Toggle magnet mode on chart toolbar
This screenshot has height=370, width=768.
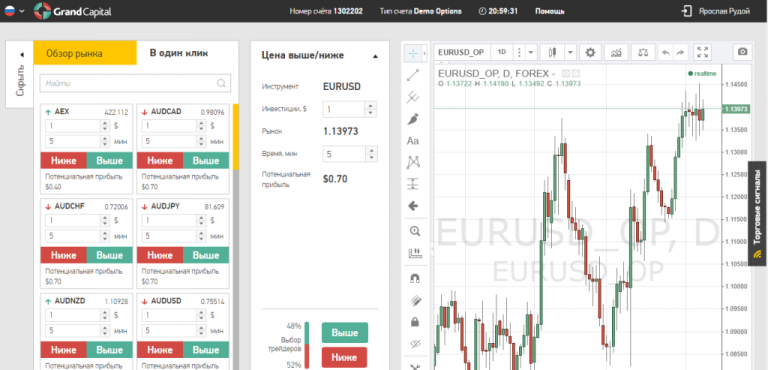point(414,278)
